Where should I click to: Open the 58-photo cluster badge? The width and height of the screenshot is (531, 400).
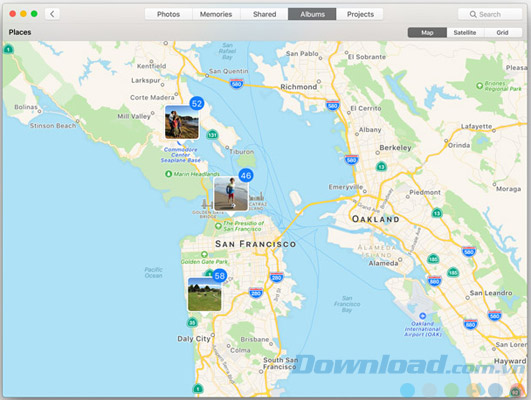[219, 276]
